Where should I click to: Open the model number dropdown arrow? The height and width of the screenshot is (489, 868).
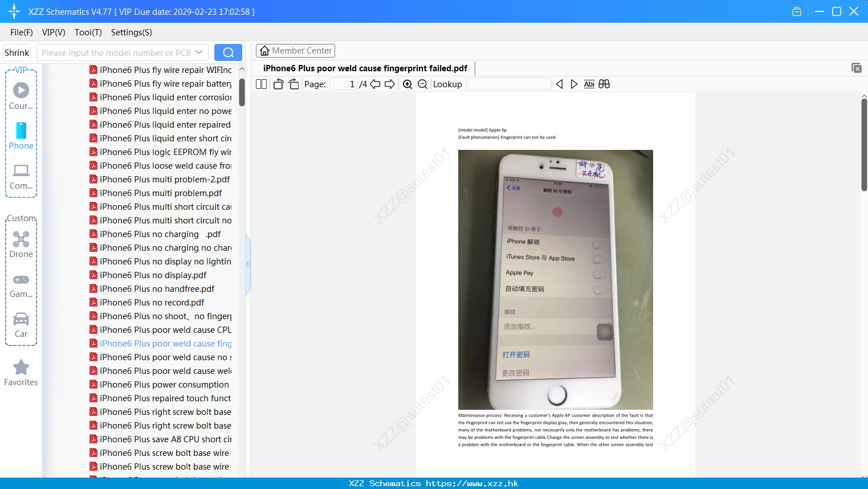click(x=199, y=52)
